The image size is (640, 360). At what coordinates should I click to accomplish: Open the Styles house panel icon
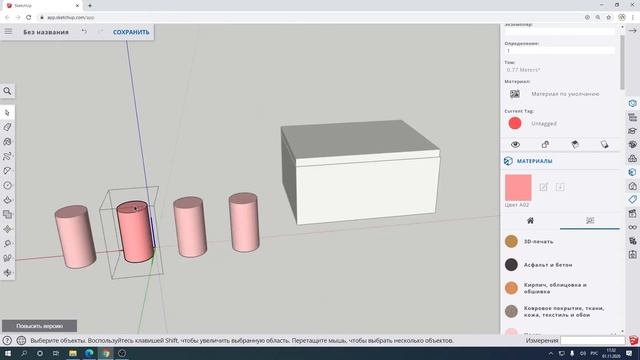(633, 186)
